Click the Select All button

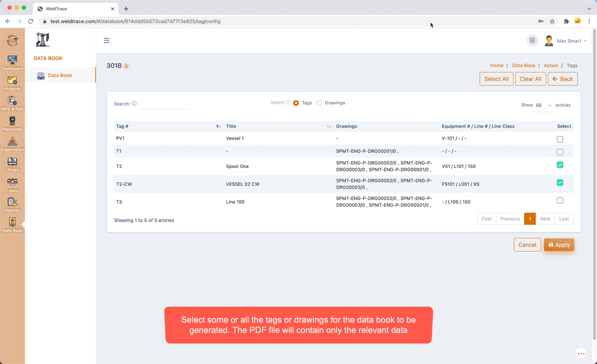[x=496, y=79]
